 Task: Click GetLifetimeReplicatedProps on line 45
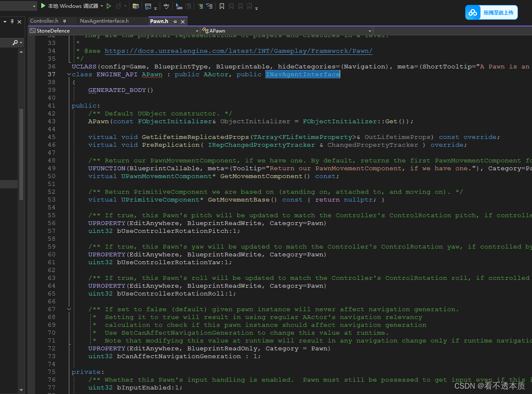pyautogui.click(x=195, y=137)
